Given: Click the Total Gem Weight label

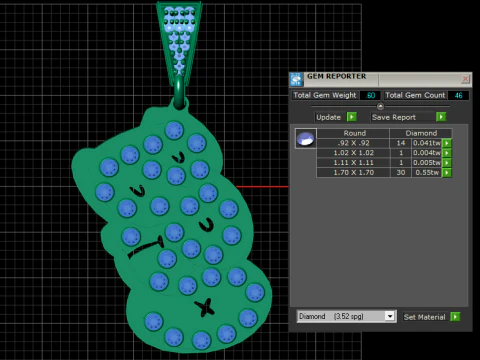Looking at the screenshot, I should click(x=325, y=95).
